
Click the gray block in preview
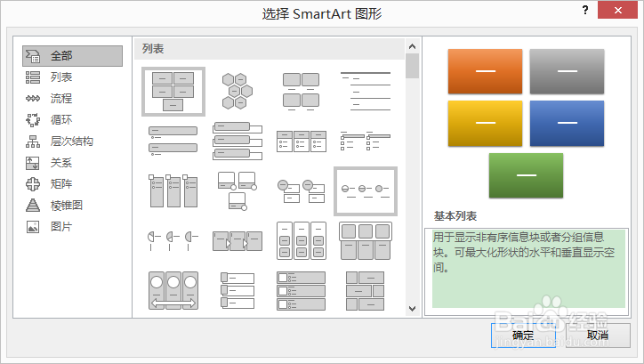tap(567, 71)
